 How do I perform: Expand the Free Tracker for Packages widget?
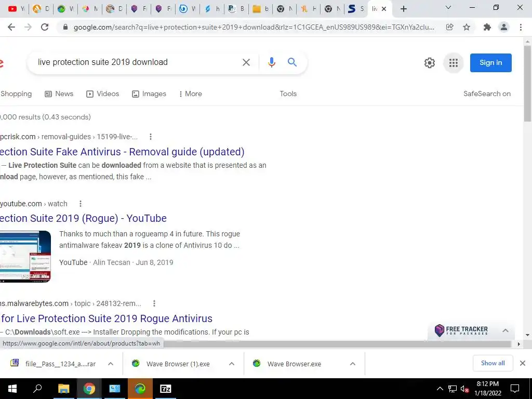click(x=505, y=330)
